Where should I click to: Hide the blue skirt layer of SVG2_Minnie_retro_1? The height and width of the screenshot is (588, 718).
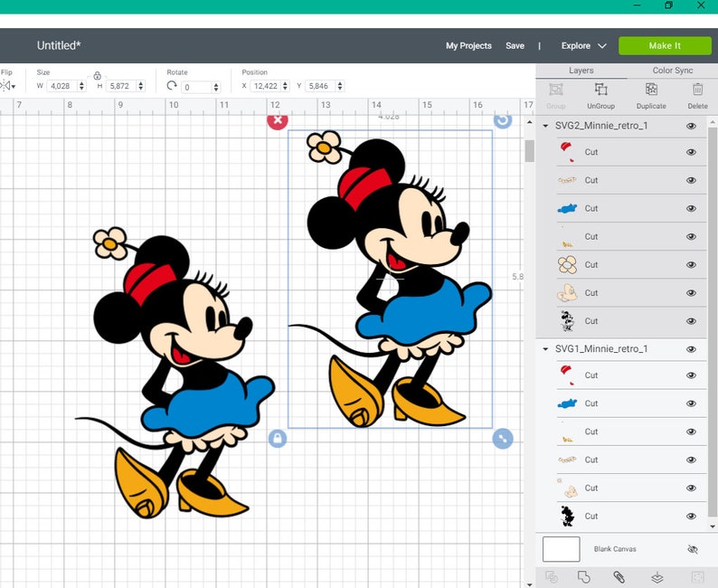pyautogui.click(x=691, y=208)
